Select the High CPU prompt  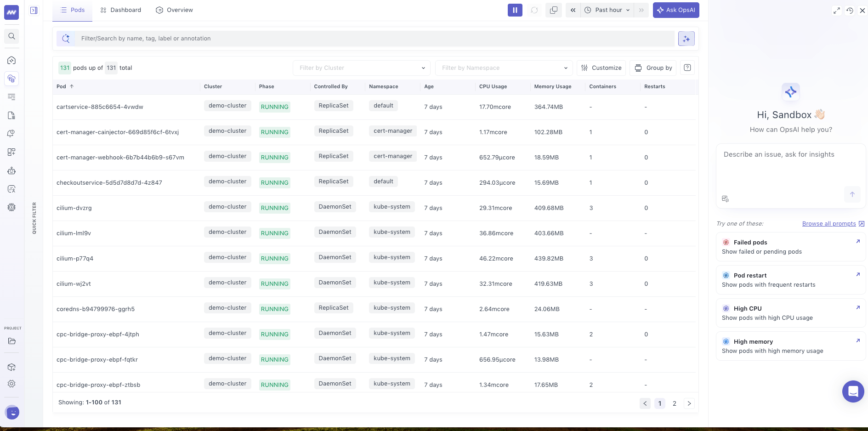point(791,313)
